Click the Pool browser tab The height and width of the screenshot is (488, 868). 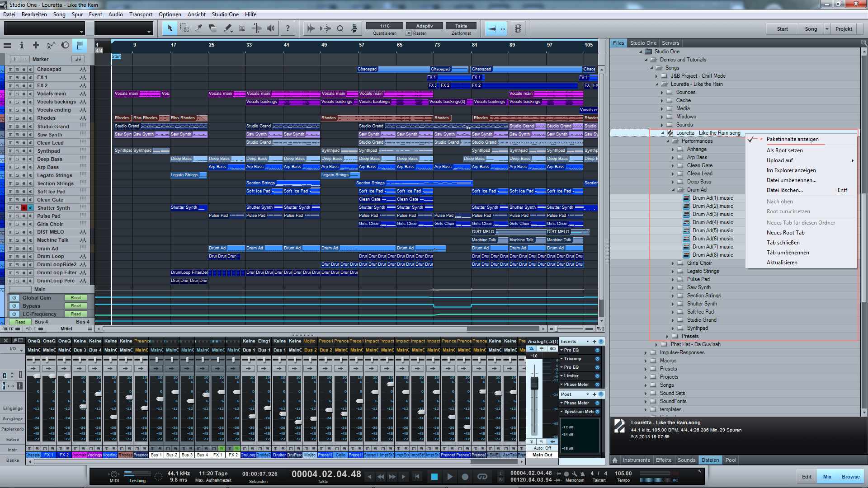[x=731, y=460]
